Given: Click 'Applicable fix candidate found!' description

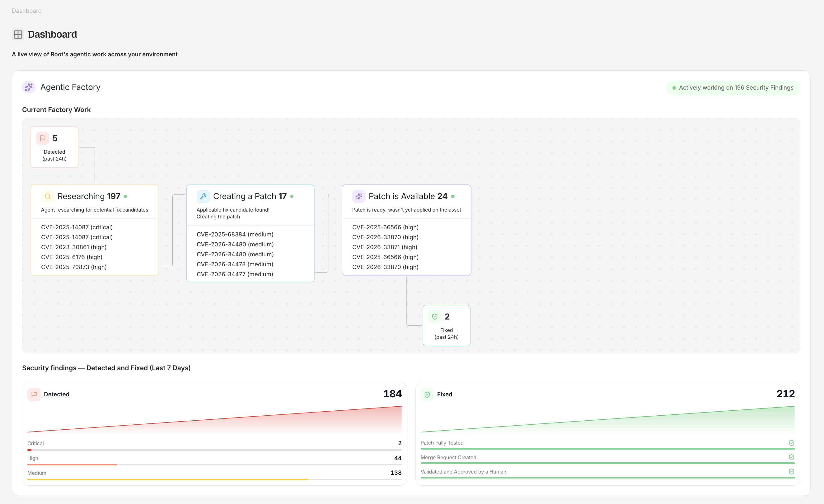Looking at the screenshot, I should [x=233, y=210].
